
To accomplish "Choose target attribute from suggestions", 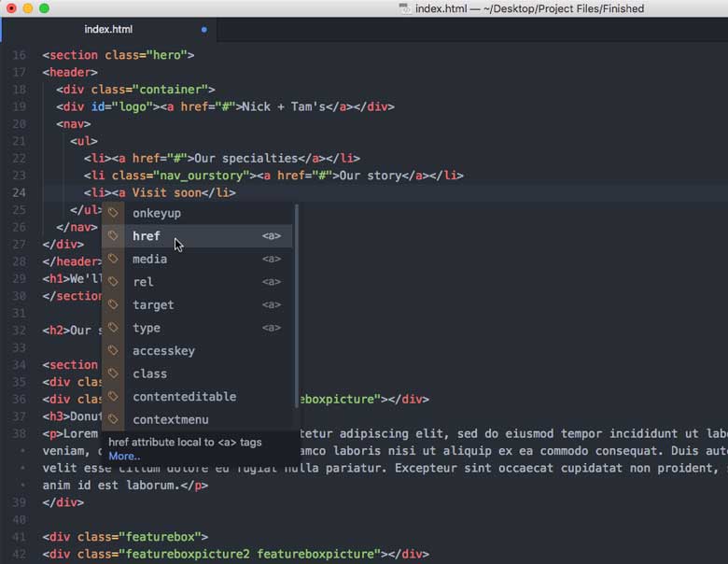I will (x=197, y=304).
